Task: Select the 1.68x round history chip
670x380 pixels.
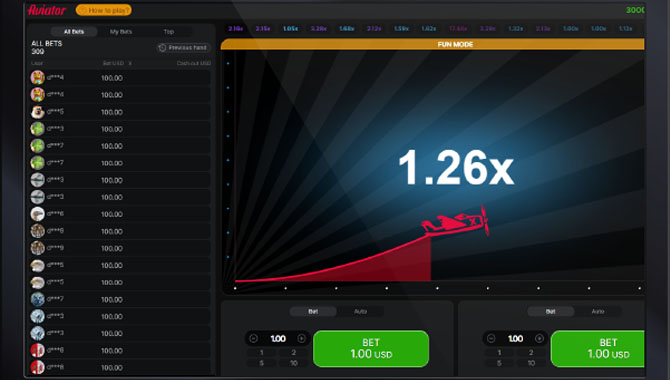Action: (347, 29)
